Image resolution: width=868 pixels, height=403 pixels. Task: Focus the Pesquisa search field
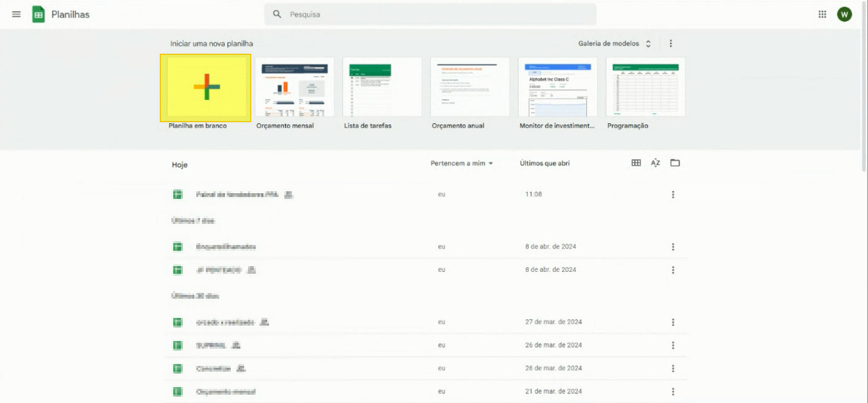[430, 14]
